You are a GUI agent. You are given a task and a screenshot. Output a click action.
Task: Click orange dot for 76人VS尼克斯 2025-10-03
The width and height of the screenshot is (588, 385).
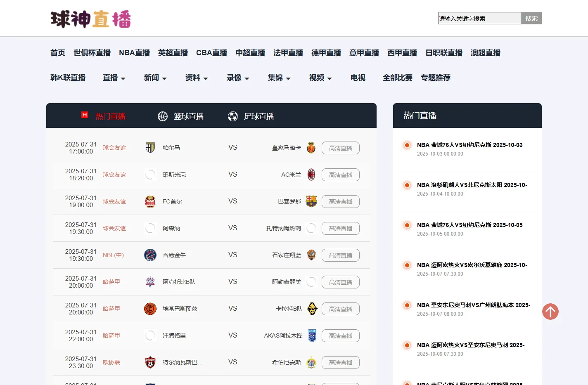click(x=407, y=145)
